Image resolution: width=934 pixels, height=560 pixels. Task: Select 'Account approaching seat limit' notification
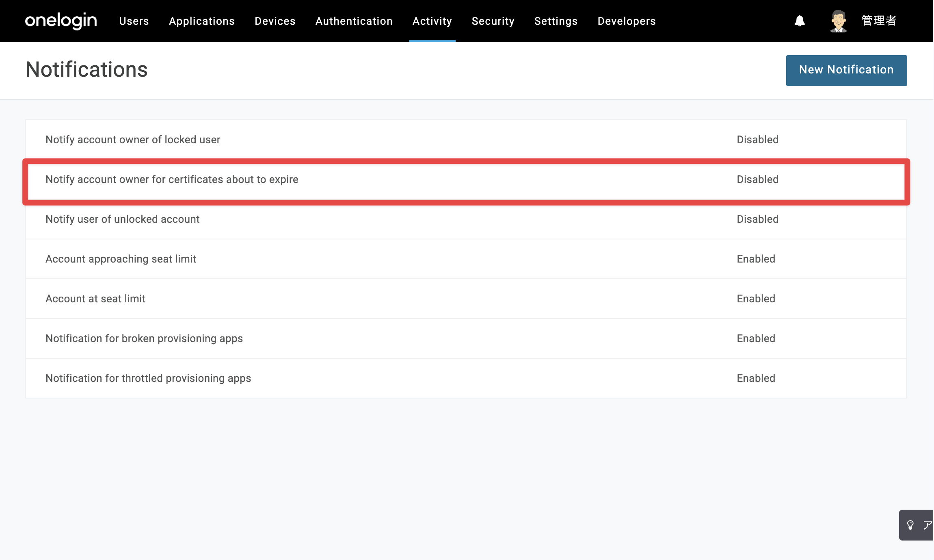point(466,259)
